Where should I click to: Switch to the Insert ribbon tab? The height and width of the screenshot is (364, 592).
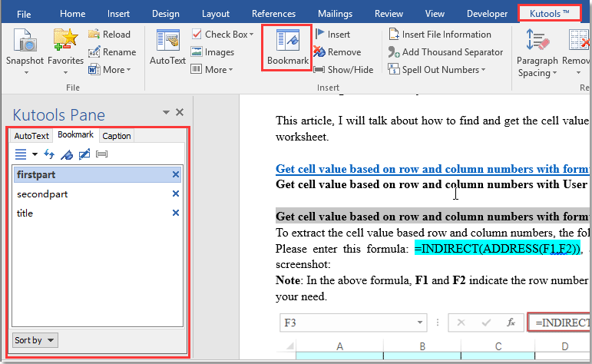click(x=118, y=14)
